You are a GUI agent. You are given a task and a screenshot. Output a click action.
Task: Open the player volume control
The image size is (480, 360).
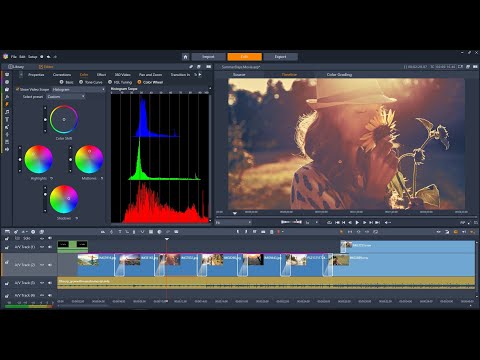coord(388,222)
